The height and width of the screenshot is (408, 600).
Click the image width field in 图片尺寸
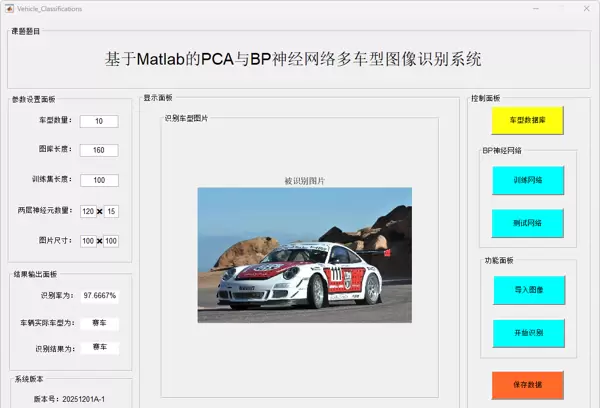tap(88, 241)
